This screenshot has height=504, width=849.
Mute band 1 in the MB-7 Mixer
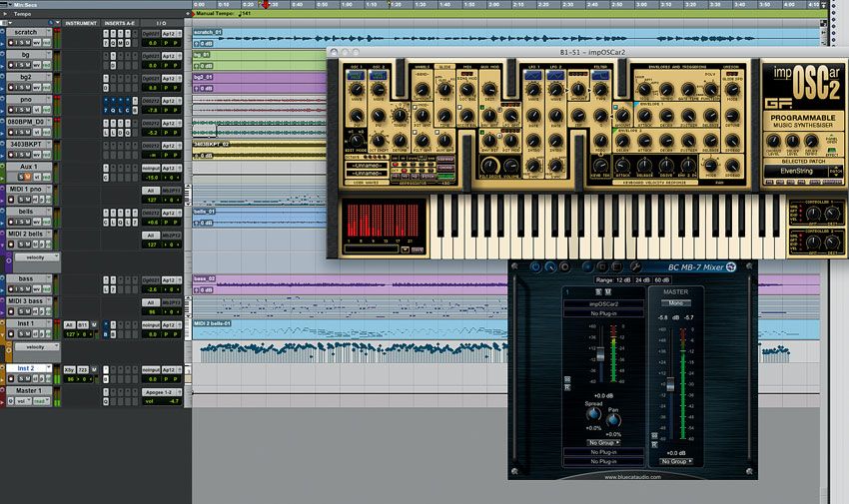[608, 292]
